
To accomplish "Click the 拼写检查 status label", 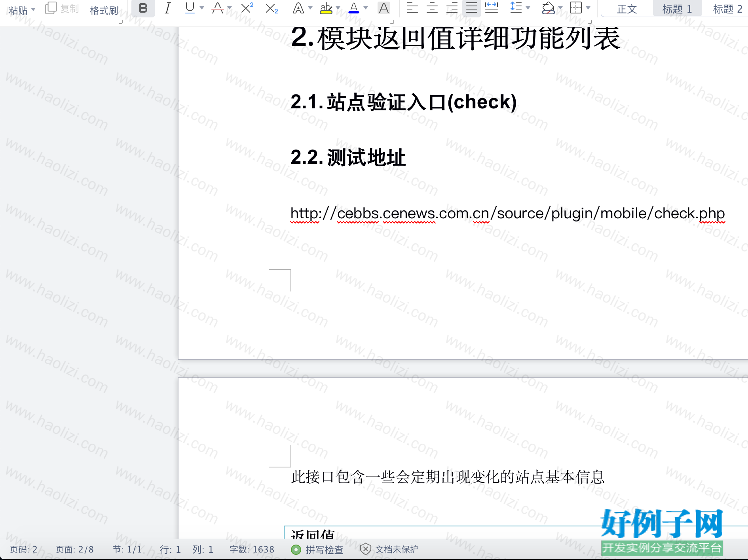I will tap(325, 550).
